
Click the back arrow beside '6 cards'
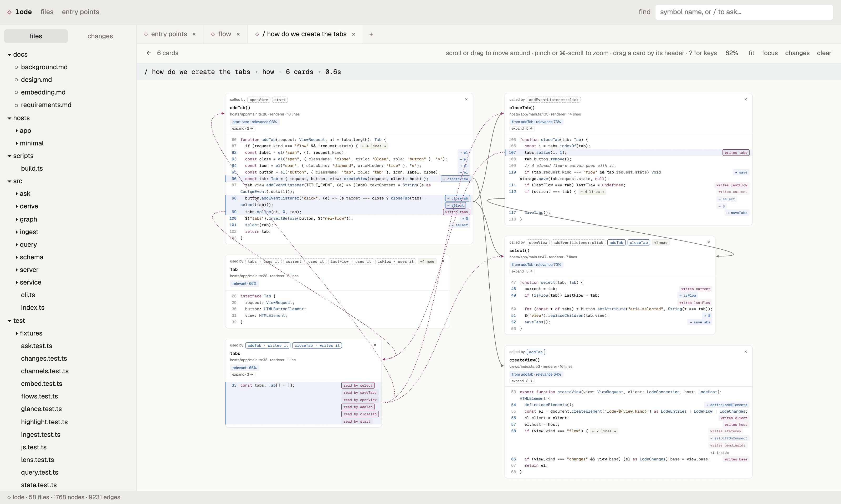pos(148,53)
